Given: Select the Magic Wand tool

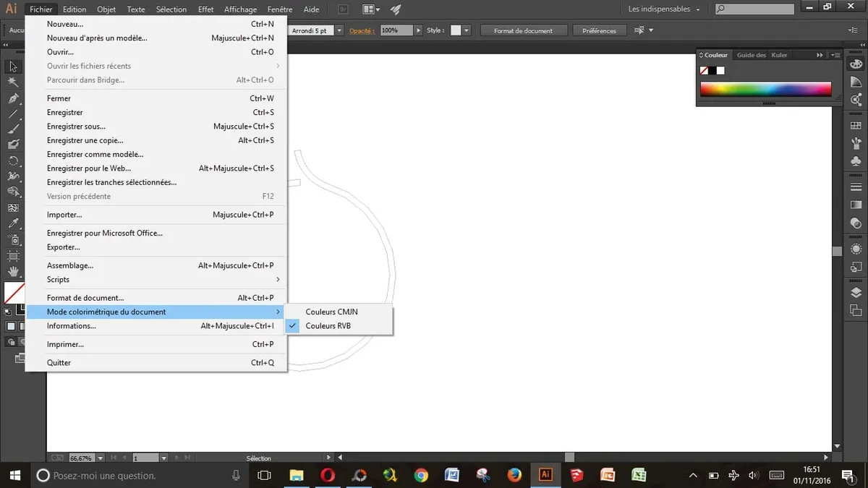Looking at the screenshot, I should click(x=13, y=82).
